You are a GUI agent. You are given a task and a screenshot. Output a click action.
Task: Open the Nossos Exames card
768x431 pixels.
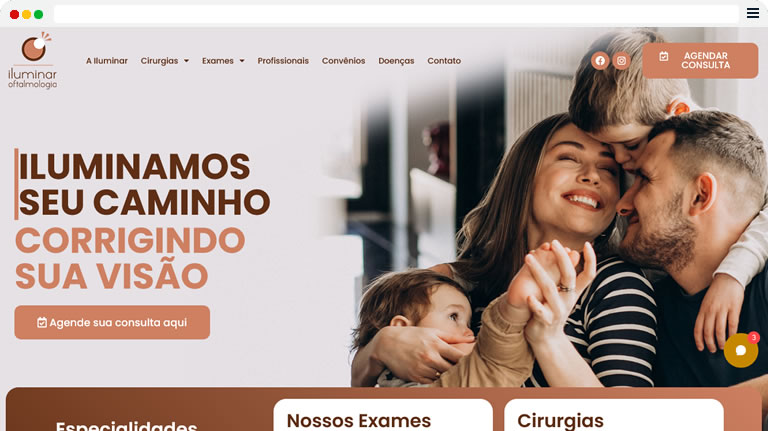pos(383,415)
